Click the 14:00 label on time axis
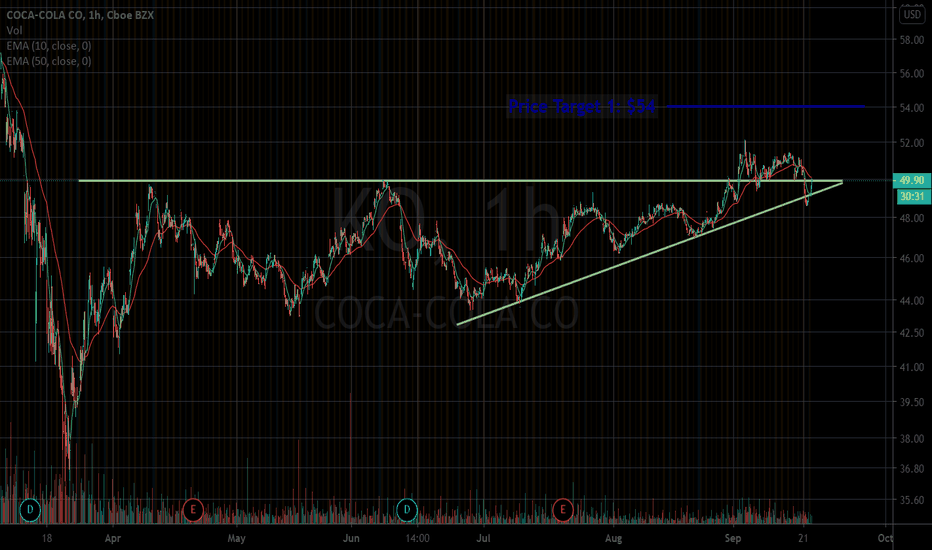This screenshot has width=932, height=550. click(417, 538)
